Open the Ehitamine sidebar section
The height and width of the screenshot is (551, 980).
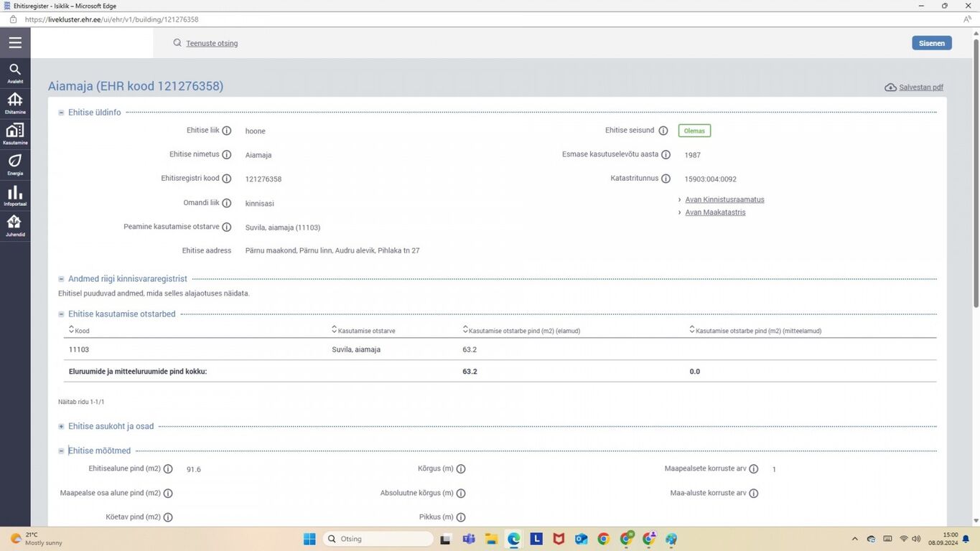tap(15, 103)
